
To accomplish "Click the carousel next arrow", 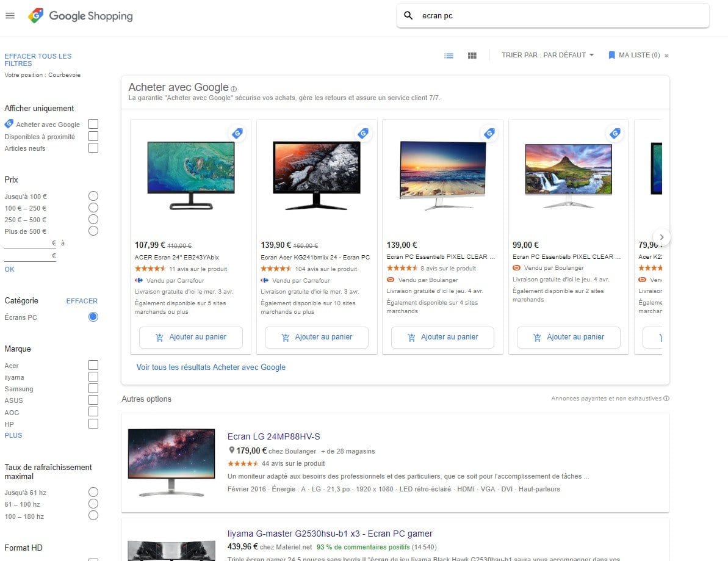I will [x=661, y=237].
